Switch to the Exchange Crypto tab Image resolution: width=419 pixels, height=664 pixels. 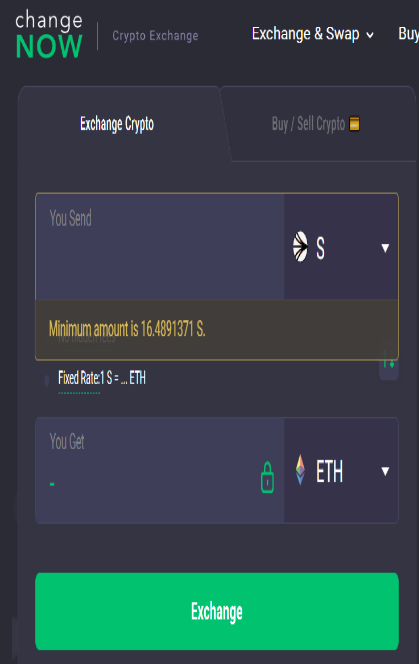click(117, 124)
